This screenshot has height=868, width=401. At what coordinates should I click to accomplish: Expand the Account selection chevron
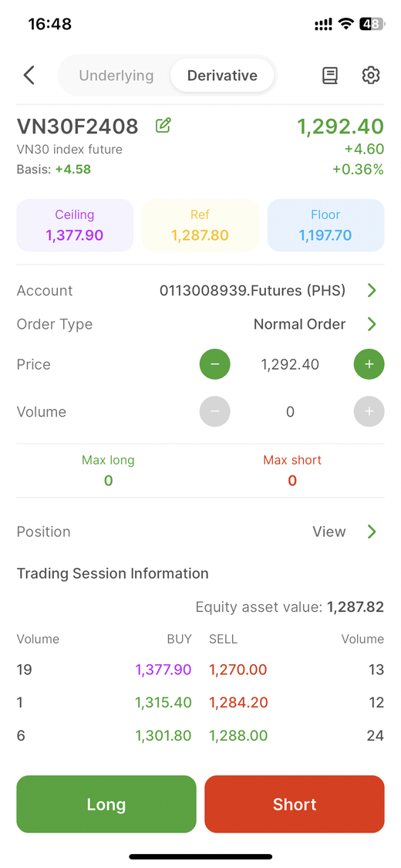tap(372, 291)
